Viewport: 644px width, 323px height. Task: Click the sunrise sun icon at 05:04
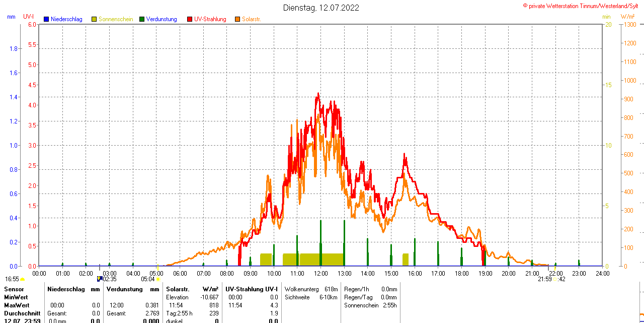coord(158,279)
